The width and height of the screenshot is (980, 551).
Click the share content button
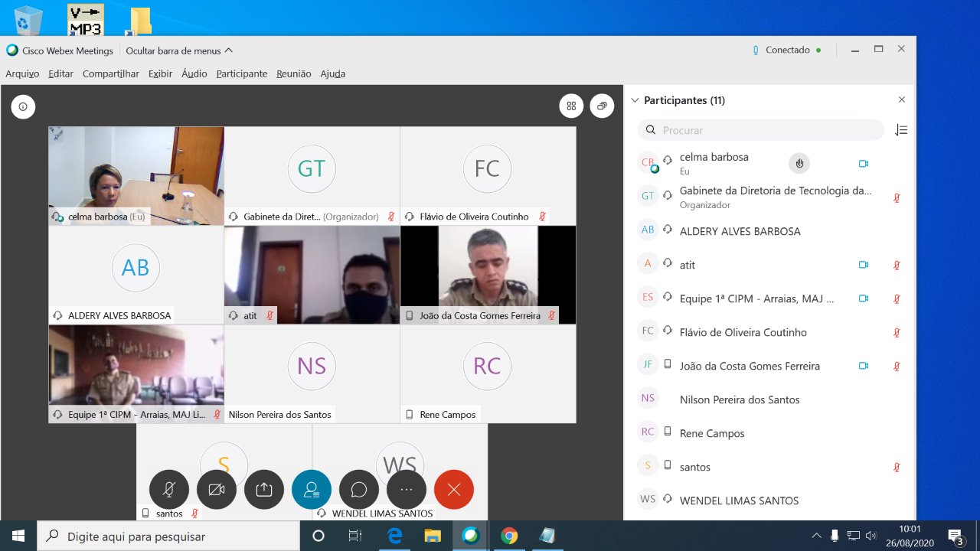tap(264, 490)
